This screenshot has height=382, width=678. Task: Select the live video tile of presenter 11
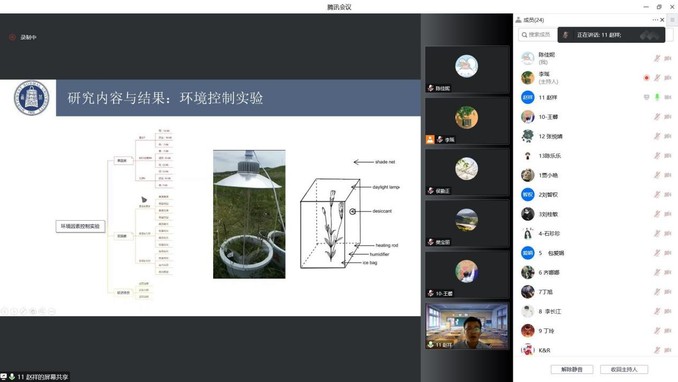pos(467,326)
